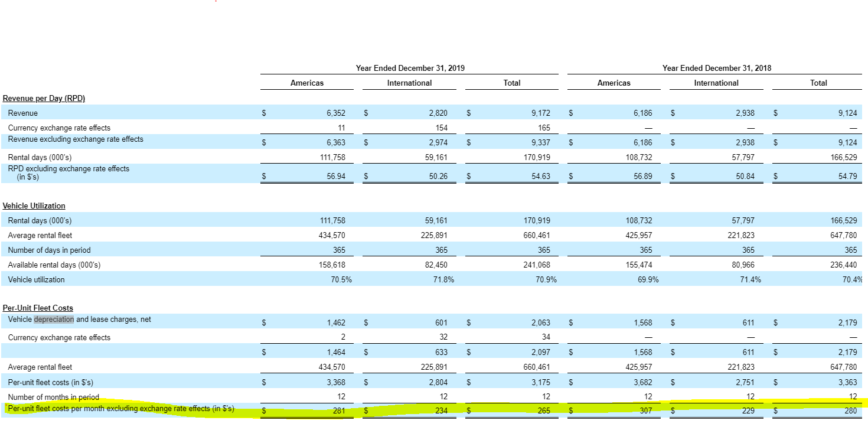868x430 pixels.
Task: Select vehicle utilization 71.4%
Action: (750, 279)
